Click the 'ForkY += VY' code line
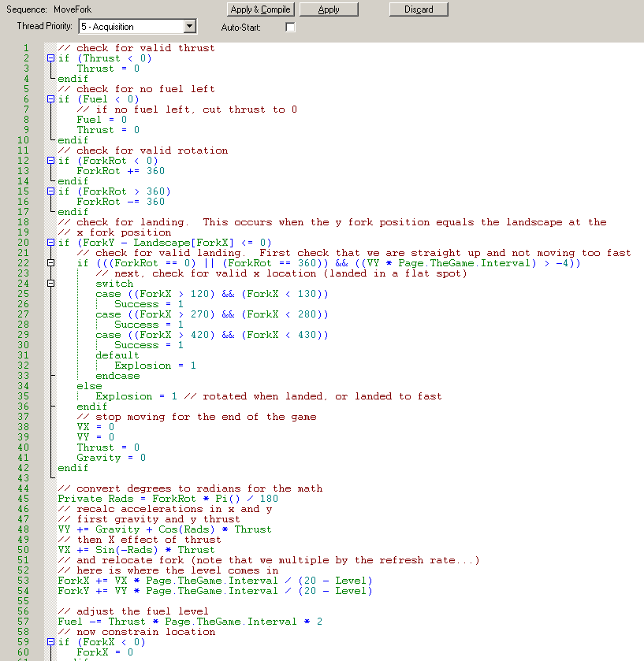 pos(215,591)
